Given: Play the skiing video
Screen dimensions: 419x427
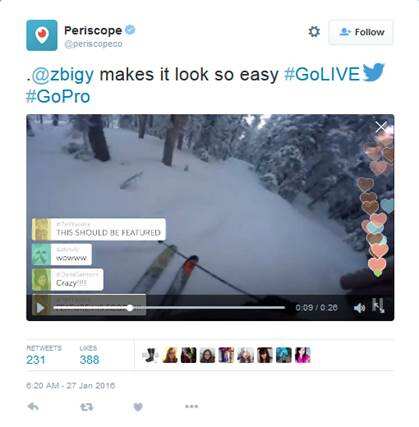Looking at the screenshot, I should 40,308.
